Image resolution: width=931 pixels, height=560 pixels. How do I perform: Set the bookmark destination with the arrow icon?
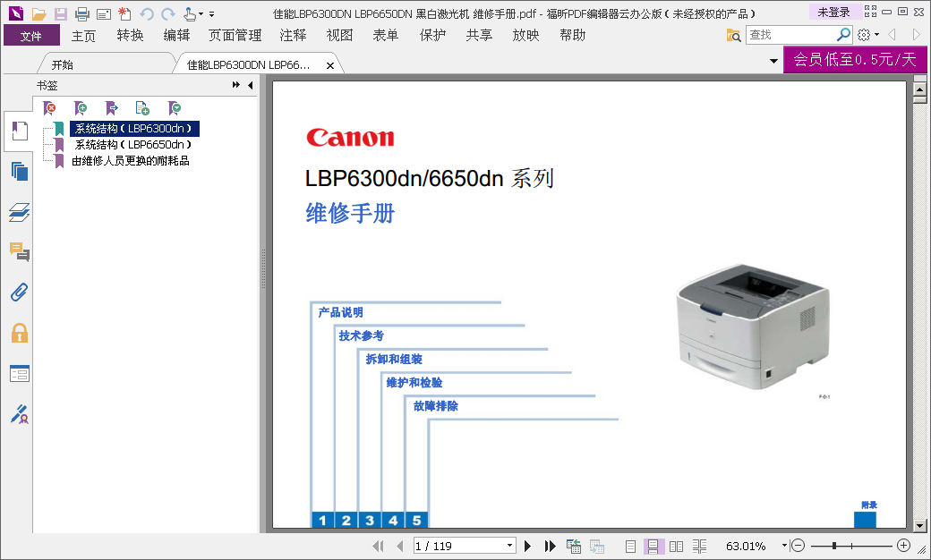click(x=112, y=108)
